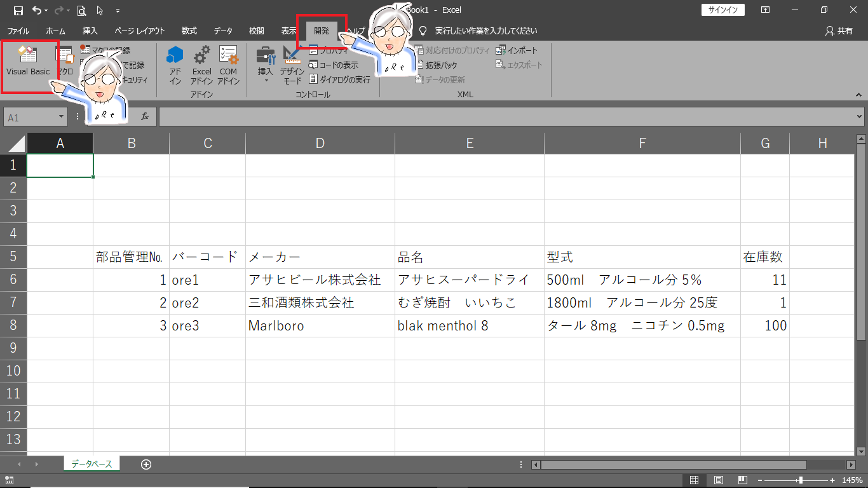Open the ファイル tab
The width and height of the screenshot is (868, 488).
tap(18, 30)
